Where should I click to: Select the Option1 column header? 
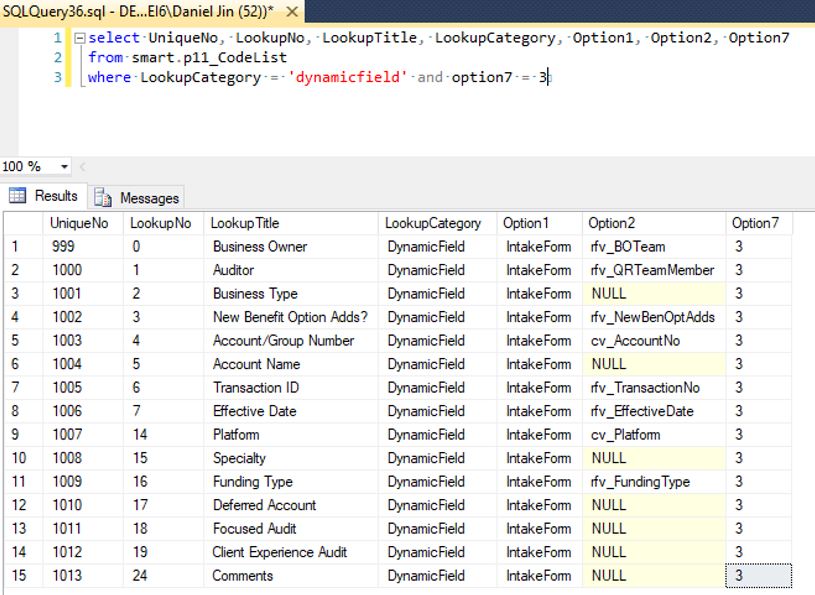[539, 223]
